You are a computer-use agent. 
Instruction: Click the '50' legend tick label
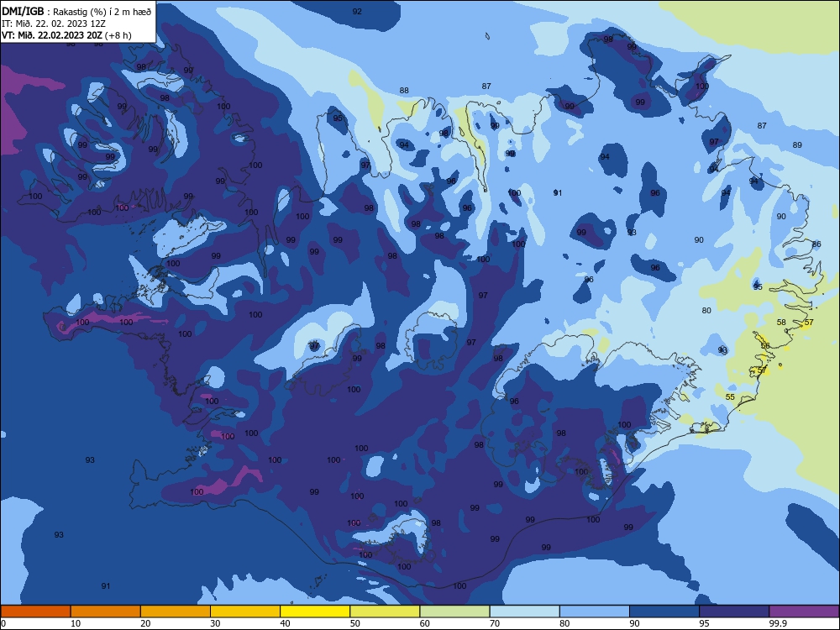pos(355,623)
